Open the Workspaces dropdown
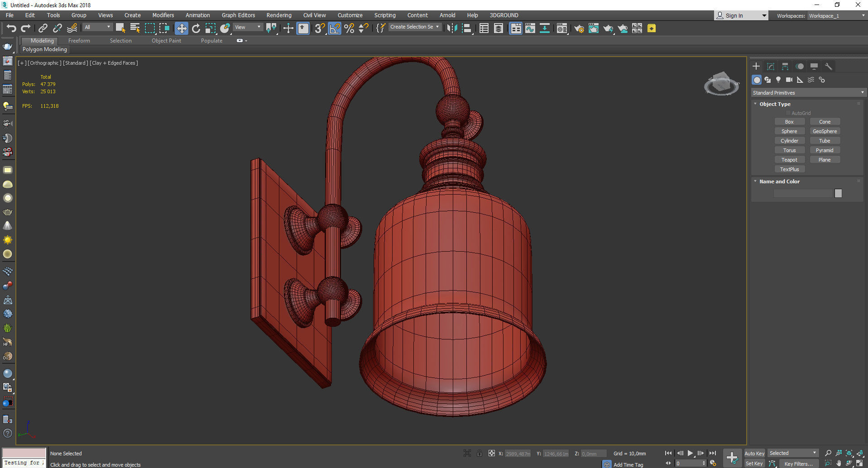868x468 pixels. click(837, 15)
